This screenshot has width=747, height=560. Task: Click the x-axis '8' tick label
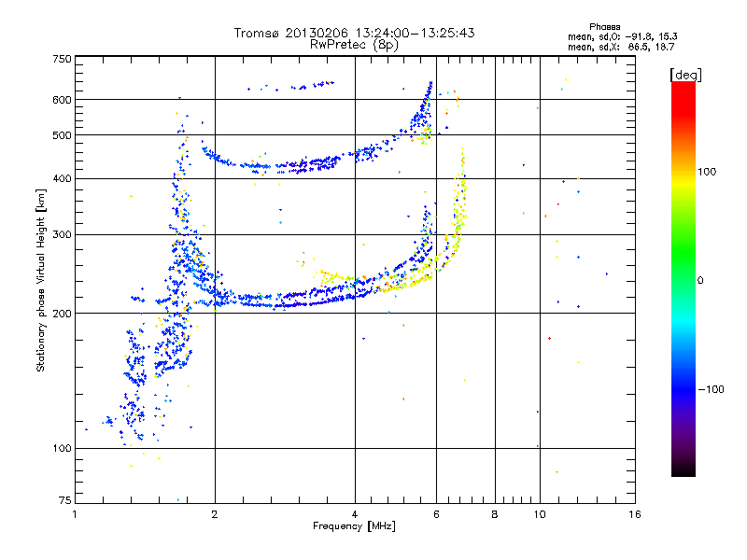tap(495, 514)
